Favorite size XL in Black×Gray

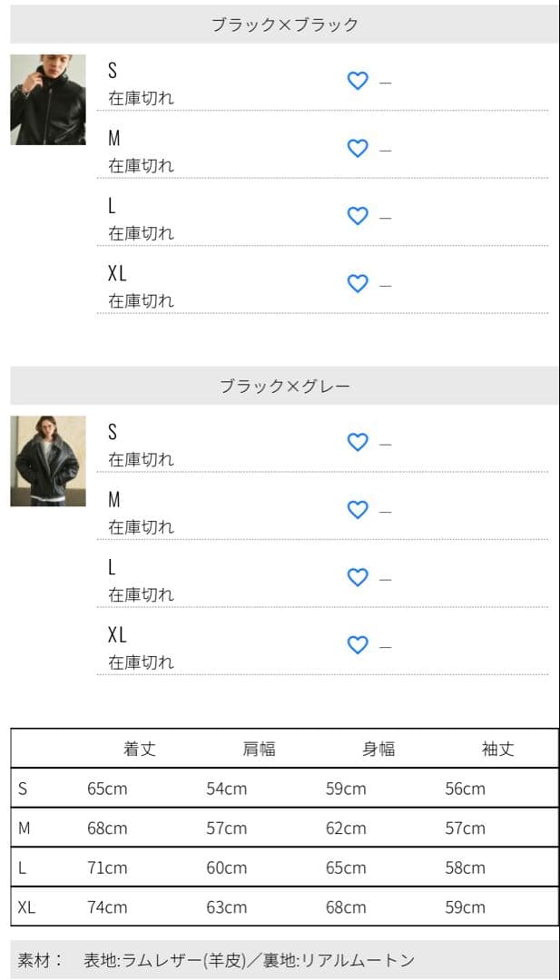click(x=358, y=644)
